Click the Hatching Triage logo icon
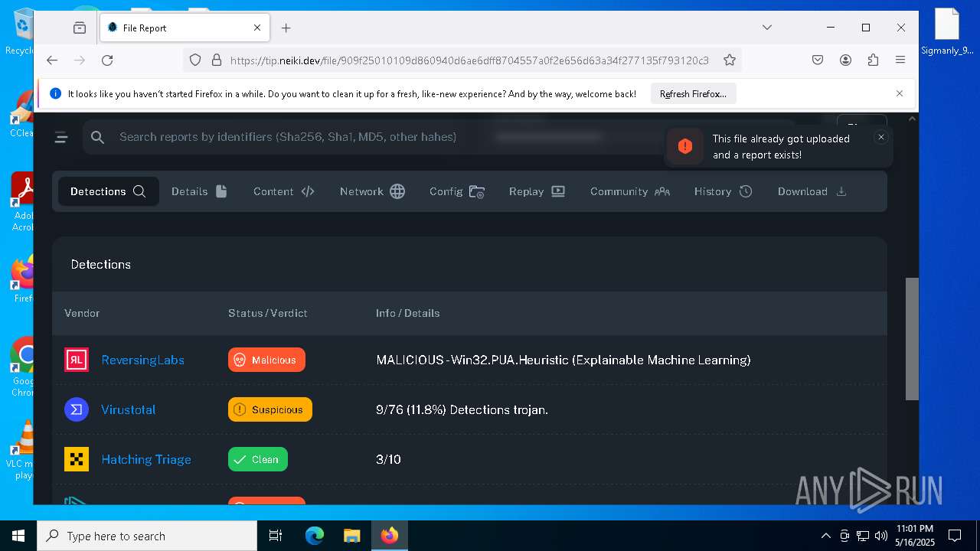 pyautogui.click(x=77, y=459)
